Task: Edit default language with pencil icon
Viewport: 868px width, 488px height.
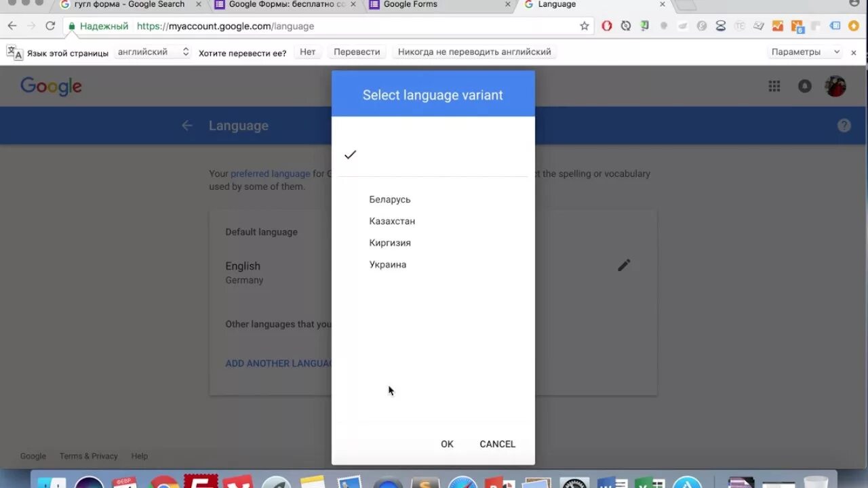Action: (x=624, y=265)
